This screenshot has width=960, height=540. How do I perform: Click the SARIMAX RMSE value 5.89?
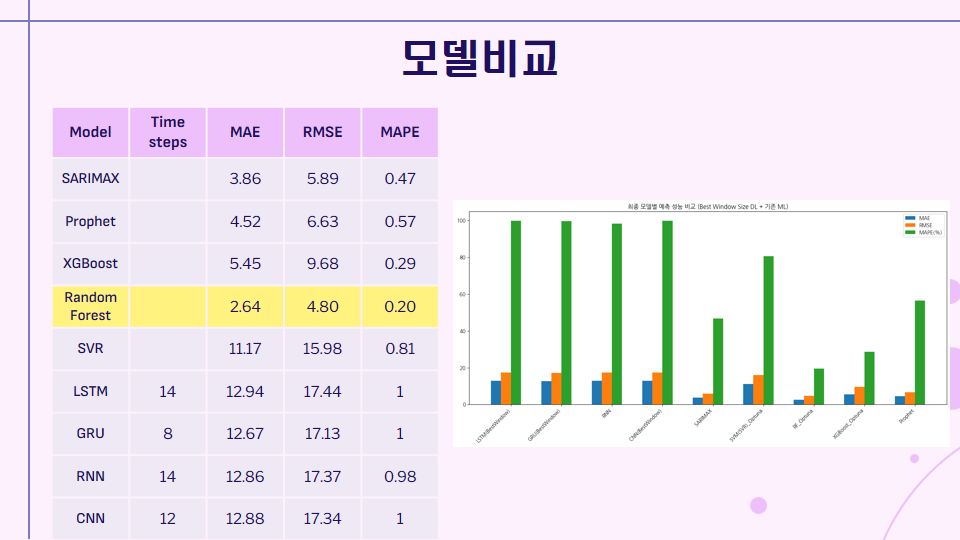[323, 179]
